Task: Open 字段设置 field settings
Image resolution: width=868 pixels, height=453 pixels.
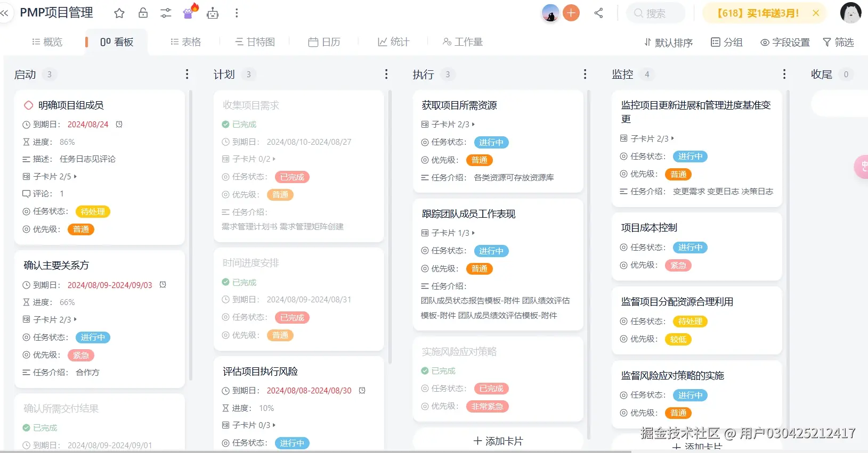Action: click(785, 43)
